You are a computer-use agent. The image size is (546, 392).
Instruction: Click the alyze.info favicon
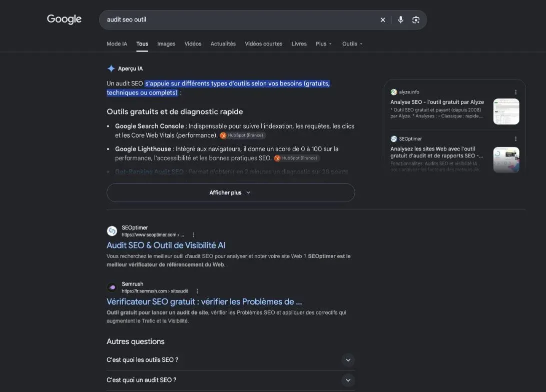394,92
